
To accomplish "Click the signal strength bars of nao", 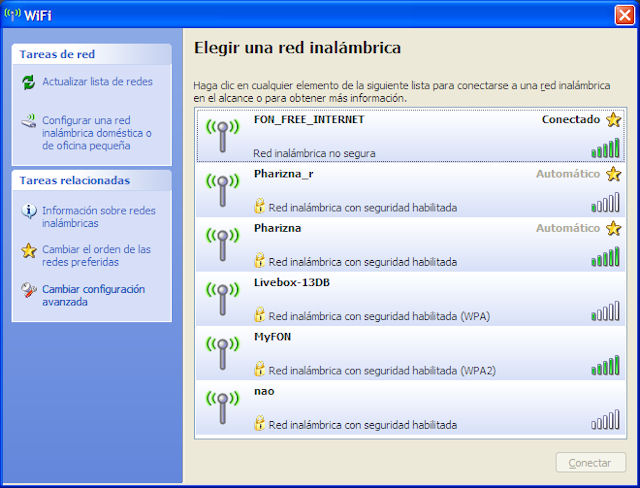I will [x=605, y=419].
